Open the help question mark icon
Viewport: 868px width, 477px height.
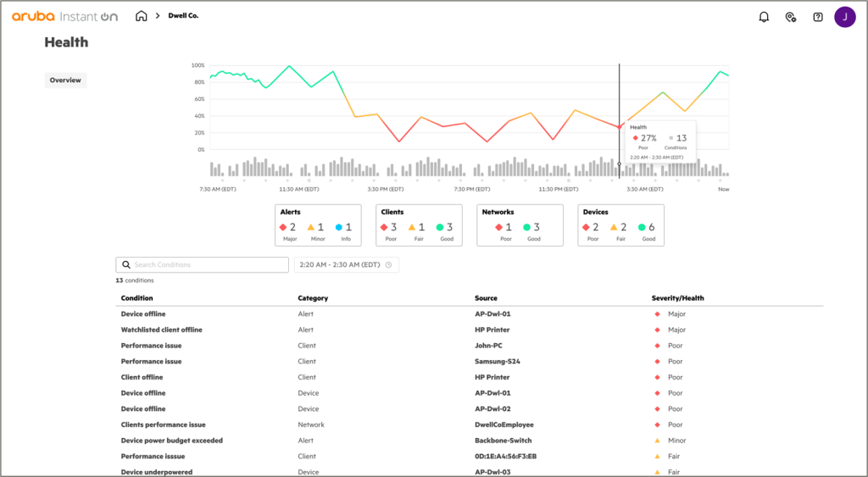(818, 17)
